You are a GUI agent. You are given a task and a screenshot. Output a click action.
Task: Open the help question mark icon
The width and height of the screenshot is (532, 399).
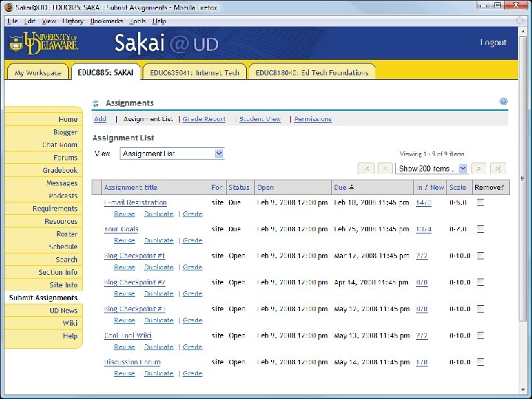503,101
